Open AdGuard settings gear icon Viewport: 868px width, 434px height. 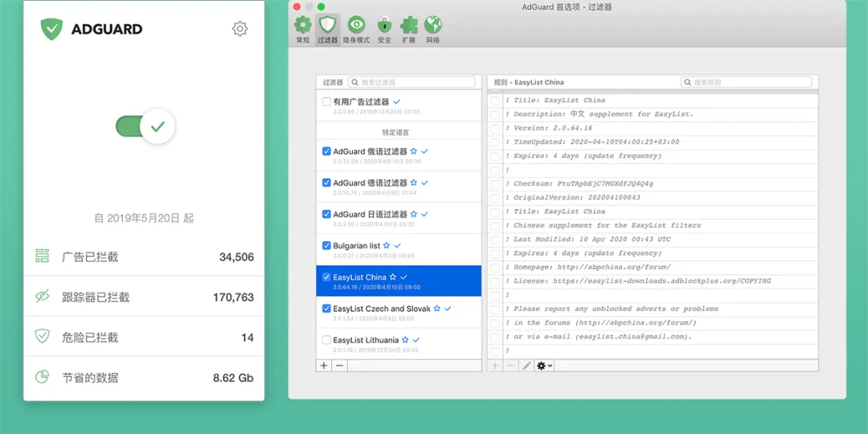(x=240, y=29)
